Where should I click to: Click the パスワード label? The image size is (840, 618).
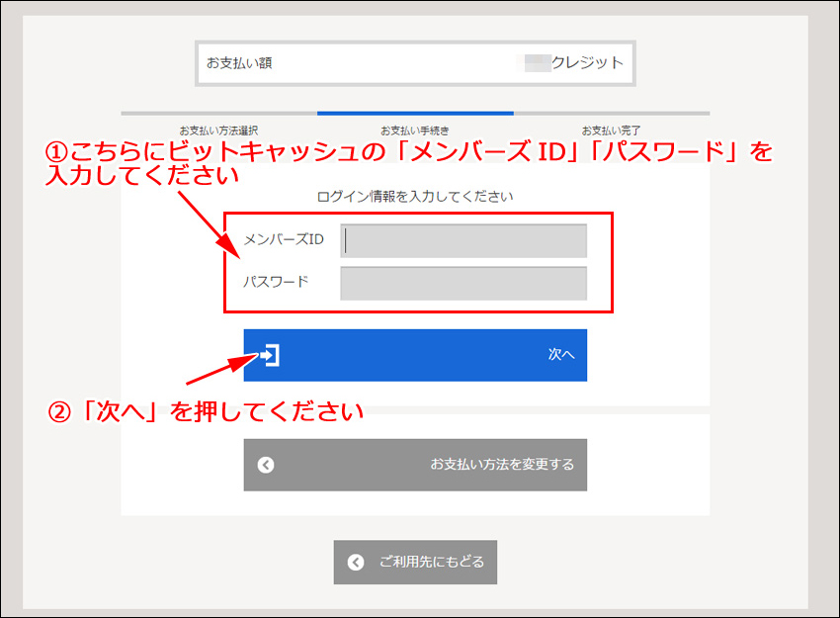coord(277,282)
